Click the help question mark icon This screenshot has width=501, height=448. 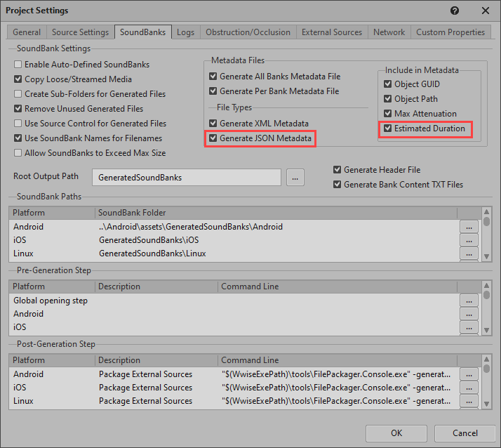(455, 11)
